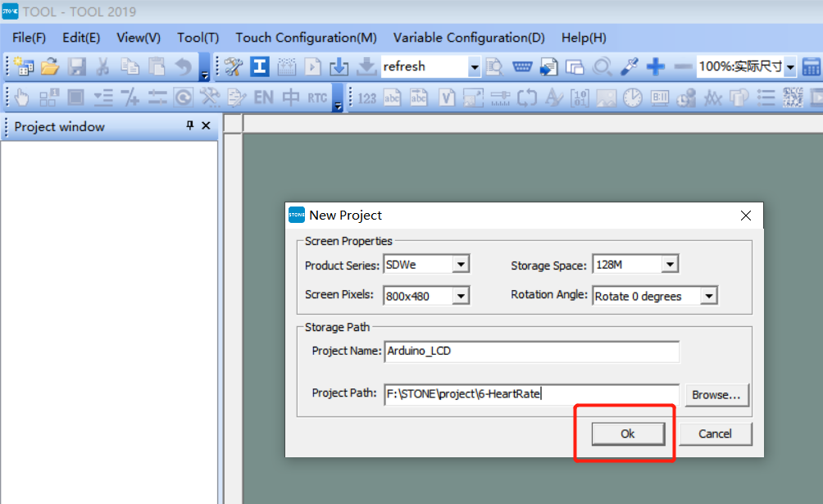The height and width of the screenshot is (504, 823).
Task: Confirm the new project with Ok
Action: [628, 434]
